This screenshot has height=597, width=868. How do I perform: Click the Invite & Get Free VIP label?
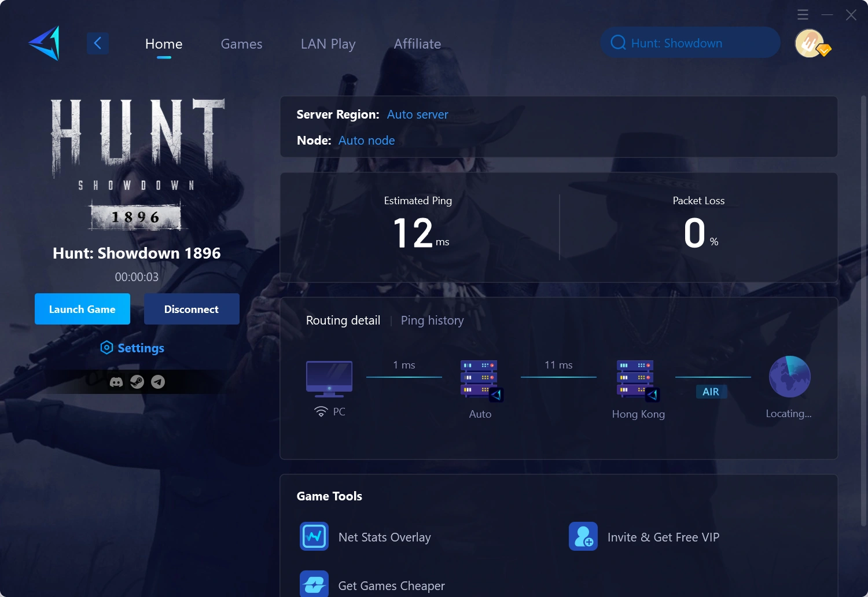point(664,537)
